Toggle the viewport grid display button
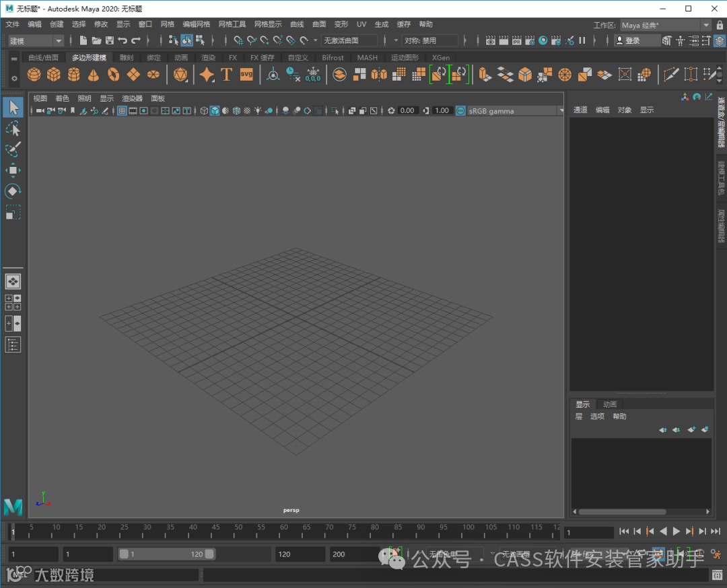The height and width of the screenshot is (588, 727). 123,110
